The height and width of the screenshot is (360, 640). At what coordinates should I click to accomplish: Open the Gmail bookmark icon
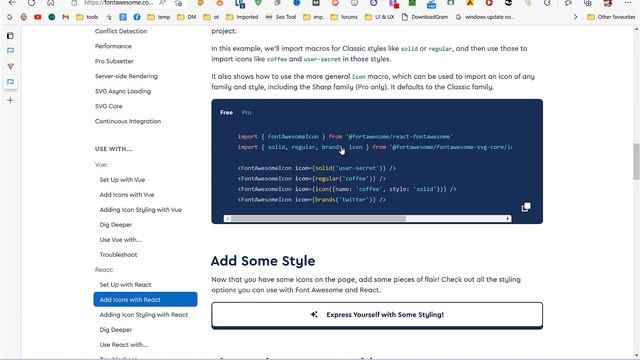click(x=65, y=17)
